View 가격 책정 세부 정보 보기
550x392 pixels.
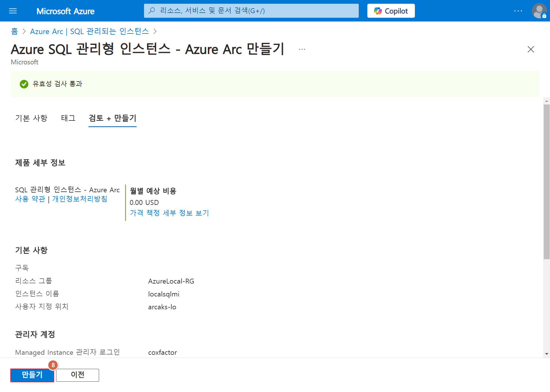point(169,213)
